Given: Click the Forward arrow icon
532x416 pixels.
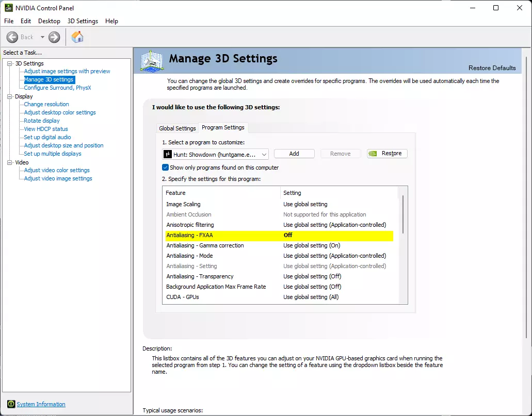Looking at the screenshot, I should [54, 37].
